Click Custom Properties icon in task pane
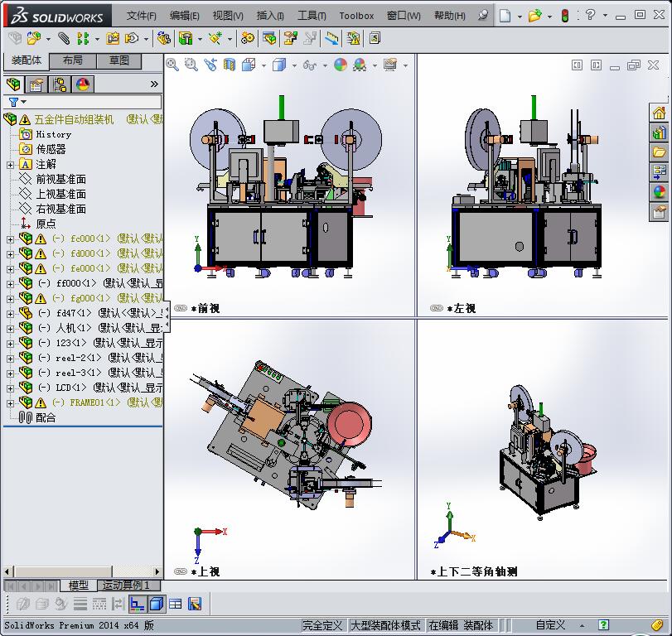 tap(659, 211)
